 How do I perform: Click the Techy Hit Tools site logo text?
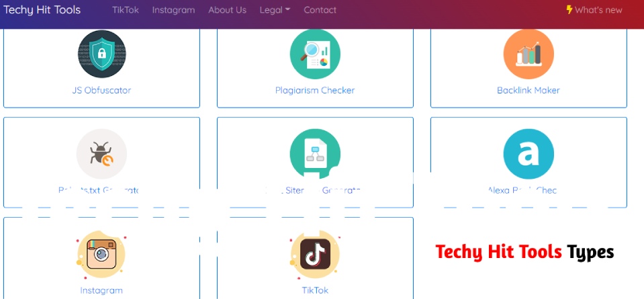pos(42,10)
